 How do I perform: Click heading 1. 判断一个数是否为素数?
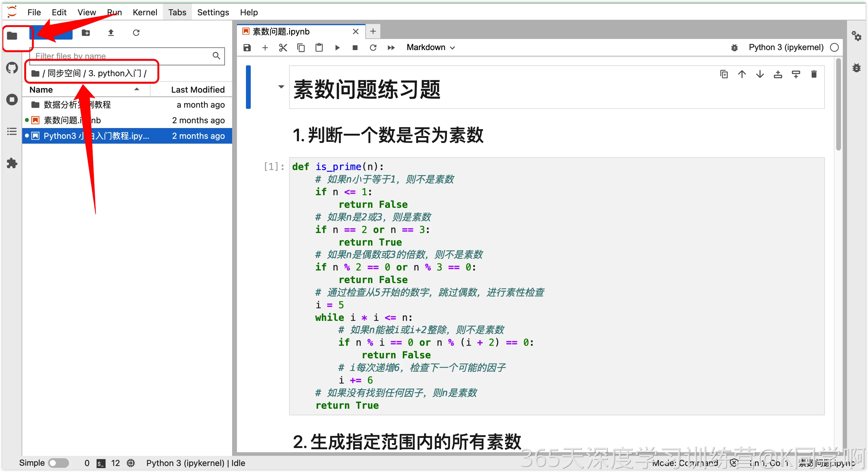click(388, 135)
